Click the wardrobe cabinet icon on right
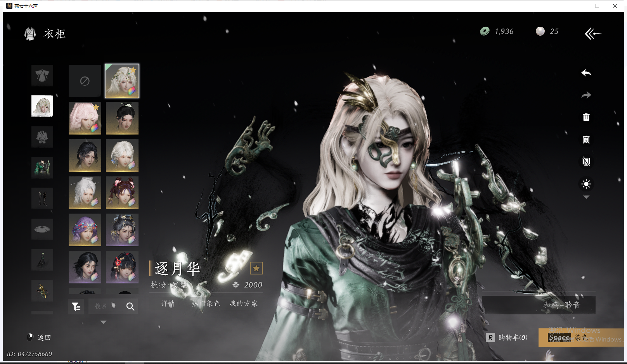Screen dimensions: 627x364 click(x=586, y=140)
